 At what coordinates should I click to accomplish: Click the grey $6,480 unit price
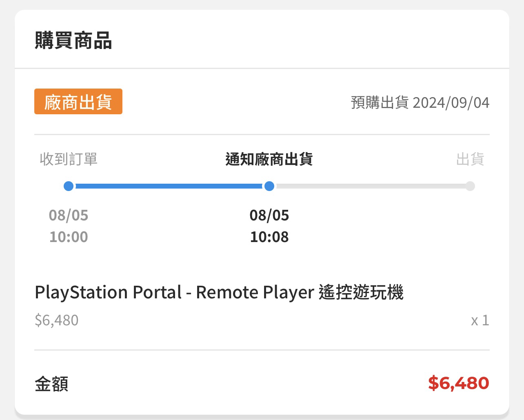tap(57, 320)
